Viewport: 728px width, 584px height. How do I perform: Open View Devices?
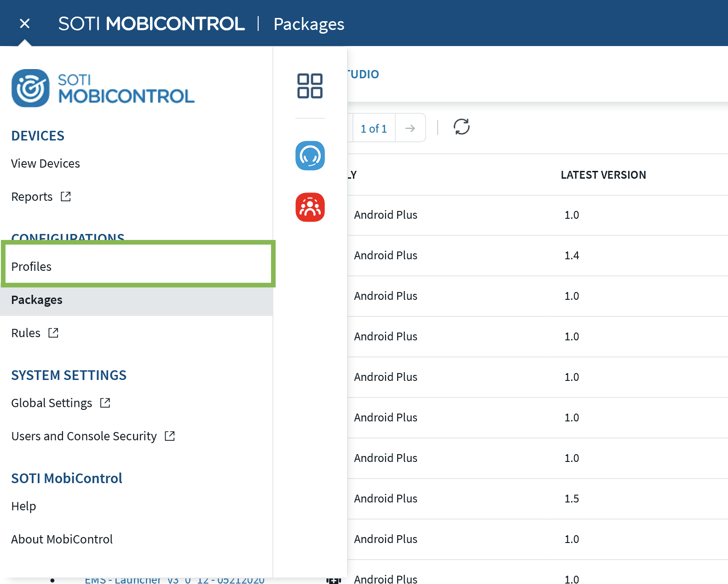[x=46, y=164]
